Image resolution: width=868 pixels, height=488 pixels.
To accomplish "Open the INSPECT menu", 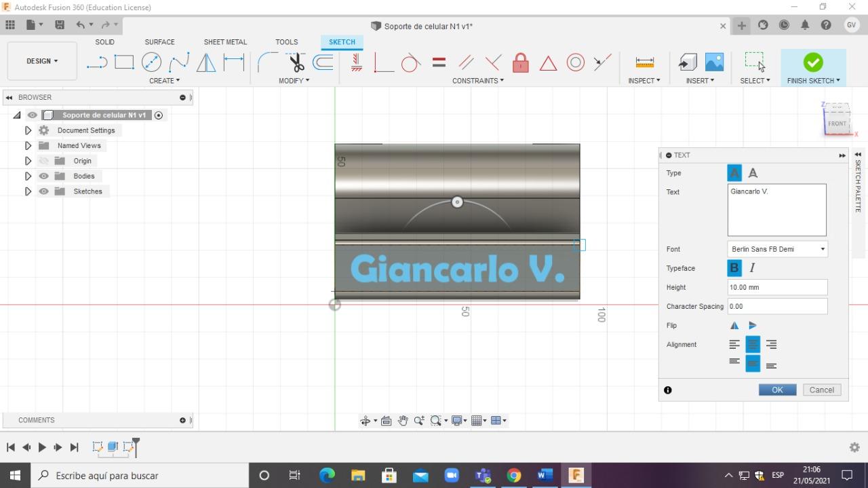I will coord(644,81).
